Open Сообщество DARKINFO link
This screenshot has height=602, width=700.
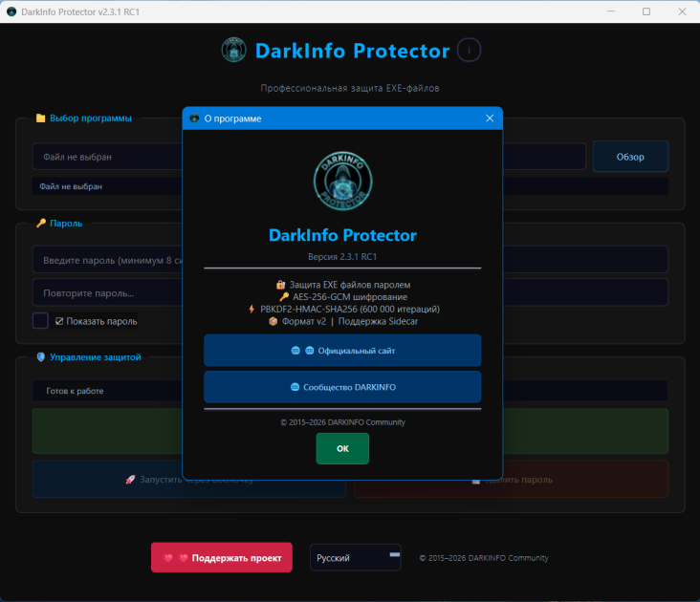[342, 387]
